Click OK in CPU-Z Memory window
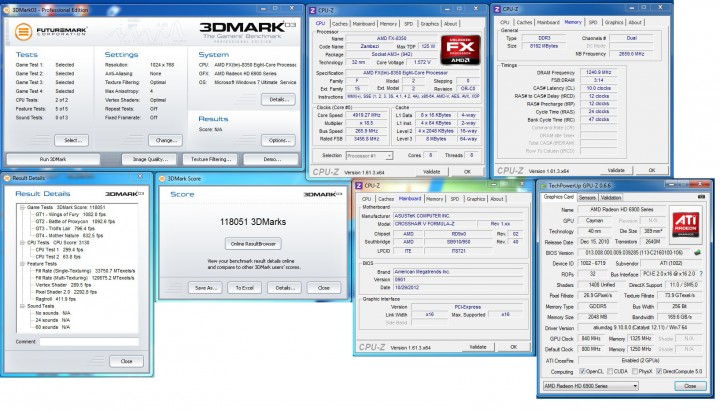 pos(652,170)
